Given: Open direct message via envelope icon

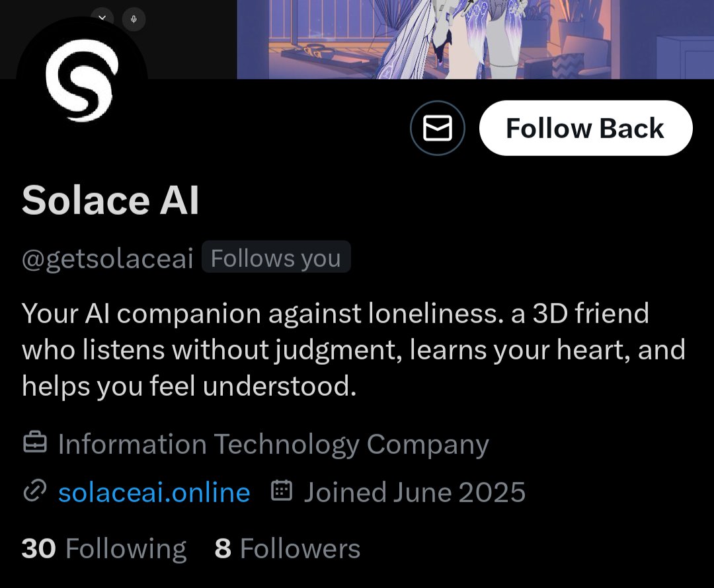Looking at the screenshot, I should click(437, 128).
